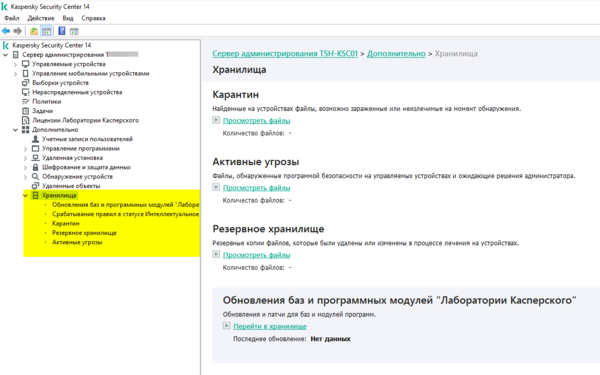Click the Удаленная установка icon
Screen dimensions: 600x375
(36, 158)
